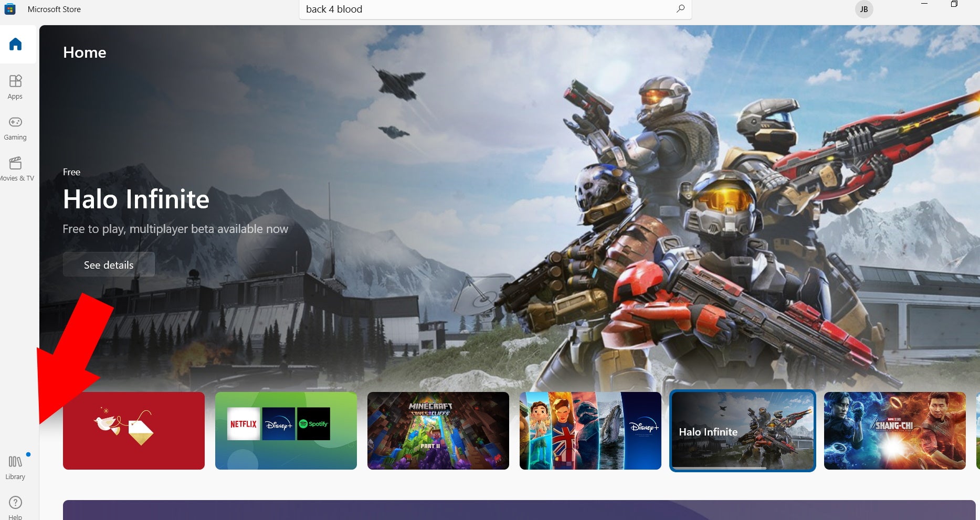
Task: Click See details for Halo Infinite
Action: [109, 265]
